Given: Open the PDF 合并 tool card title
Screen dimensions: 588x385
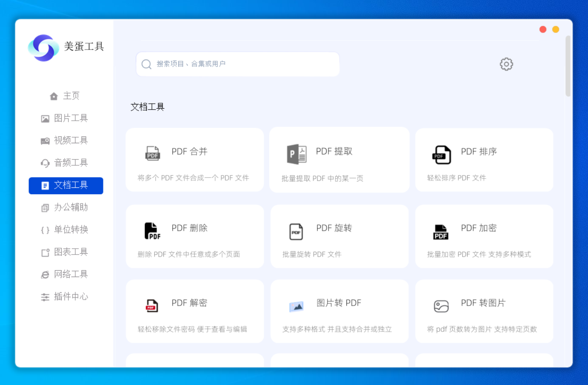Looking at the screenshot, I should [x=189, y=152].
